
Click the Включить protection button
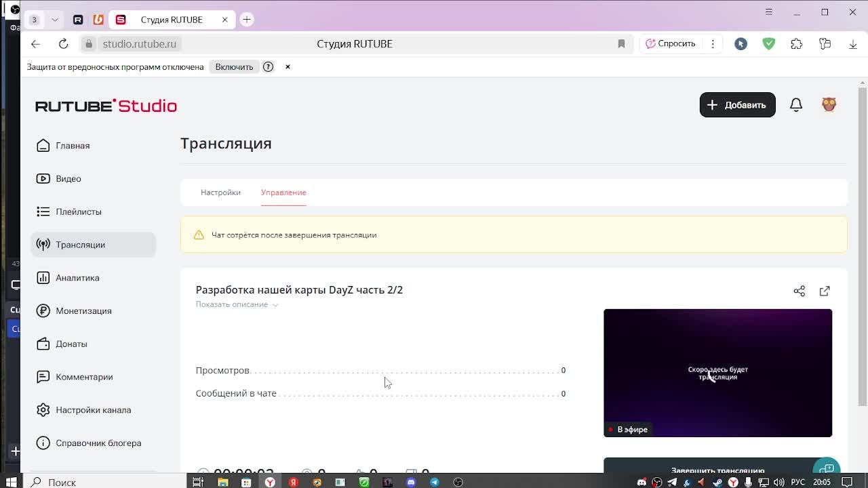point(234,66)
